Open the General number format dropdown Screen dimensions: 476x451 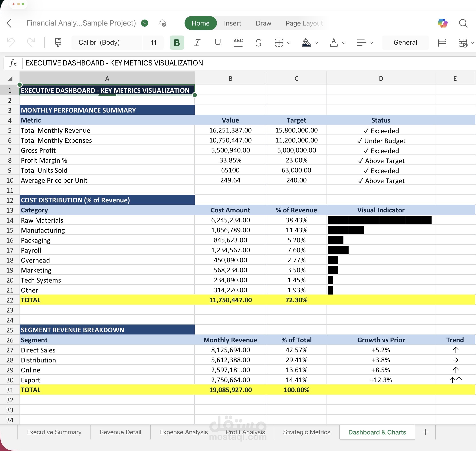click(405, 43)
